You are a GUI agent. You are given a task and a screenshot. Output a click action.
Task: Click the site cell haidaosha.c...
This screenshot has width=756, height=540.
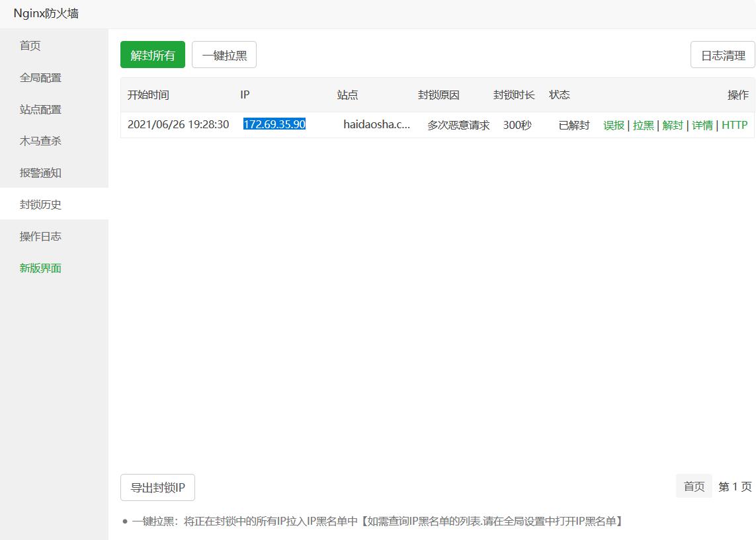376,124
